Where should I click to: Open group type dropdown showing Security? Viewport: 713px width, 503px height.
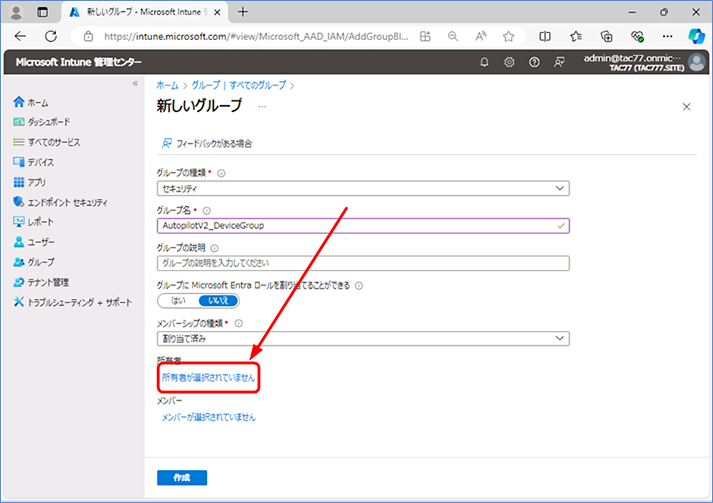(363, 188)
